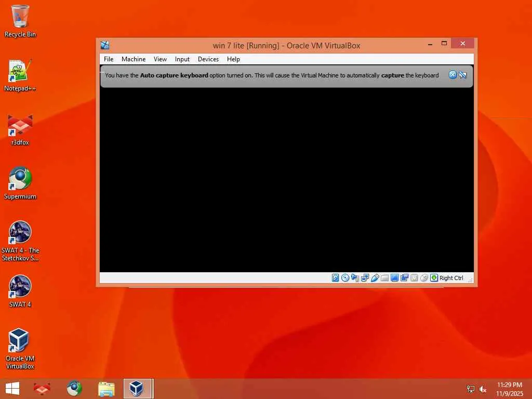
Task: Open the File menu in VirtualBox
Action: click(109, 59)
